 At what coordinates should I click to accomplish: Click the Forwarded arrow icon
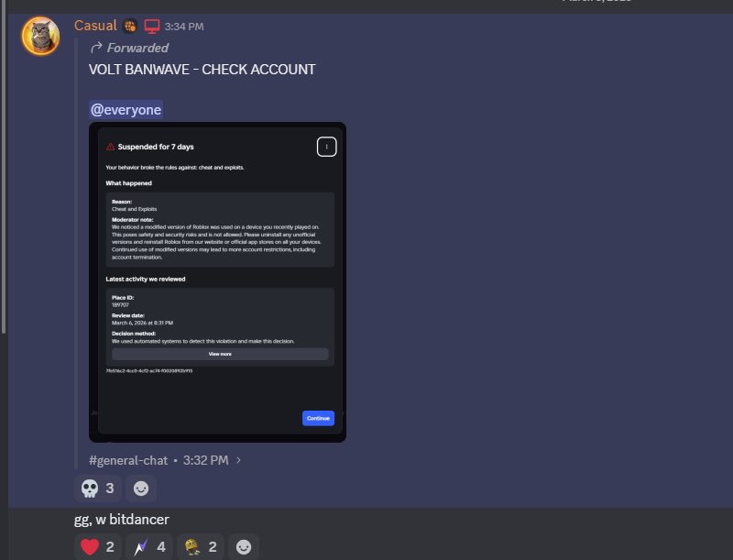point(96,48)
